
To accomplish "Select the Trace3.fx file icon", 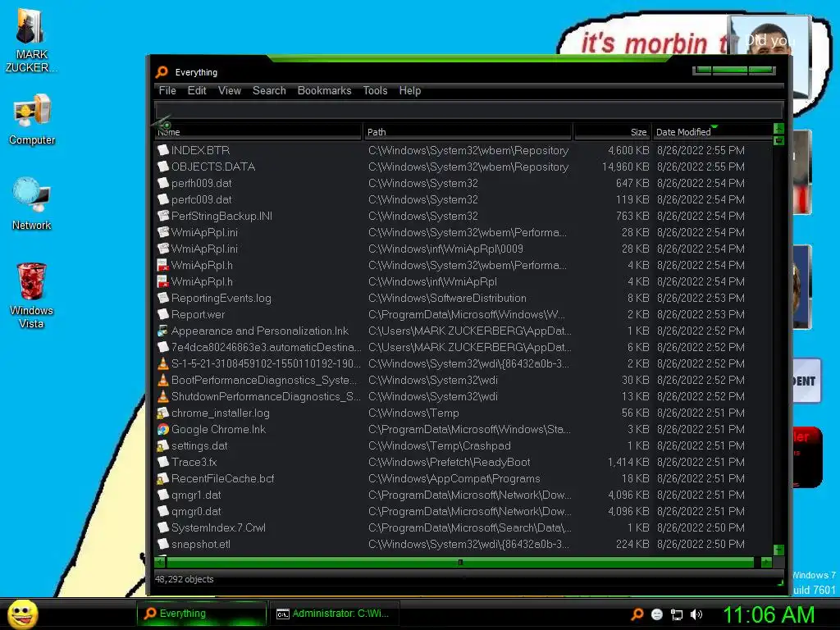I will pos(163,463).
